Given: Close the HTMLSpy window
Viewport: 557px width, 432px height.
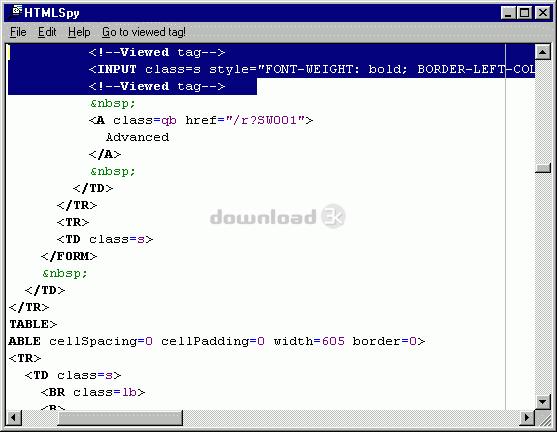Looking at the screenshot, I should click(x=543, y=13).
